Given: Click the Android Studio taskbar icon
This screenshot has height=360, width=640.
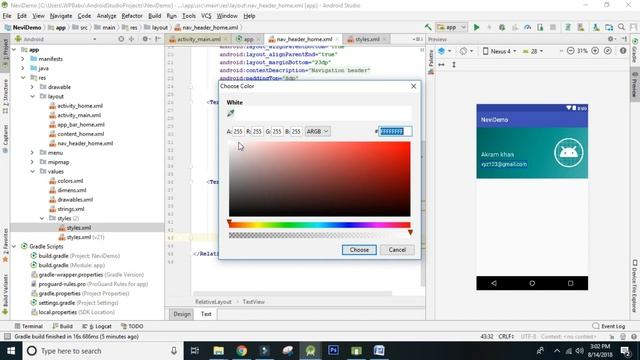Looking at the screenshot, I should click(x=310, y=351).
